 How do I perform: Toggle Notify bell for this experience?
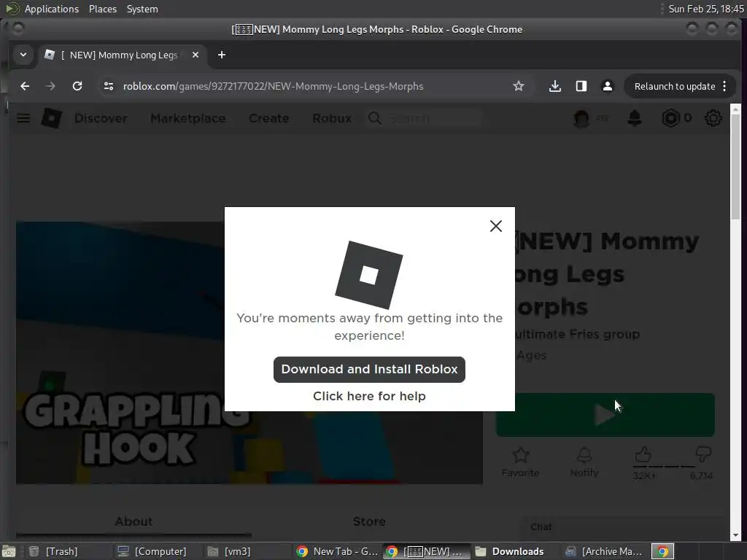584,462
